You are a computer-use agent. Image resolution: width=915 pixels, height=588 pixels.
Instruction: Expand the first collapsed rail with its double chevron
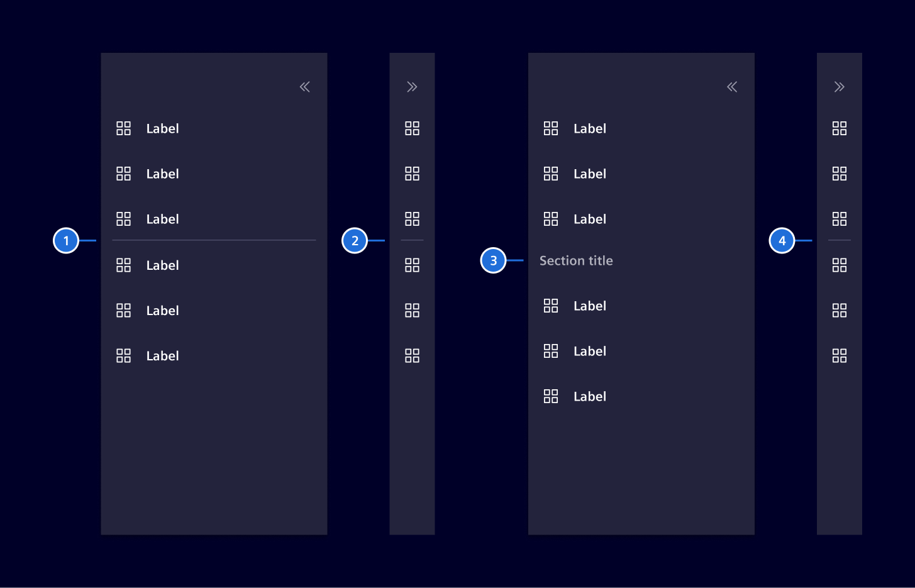tap(413, 86)
